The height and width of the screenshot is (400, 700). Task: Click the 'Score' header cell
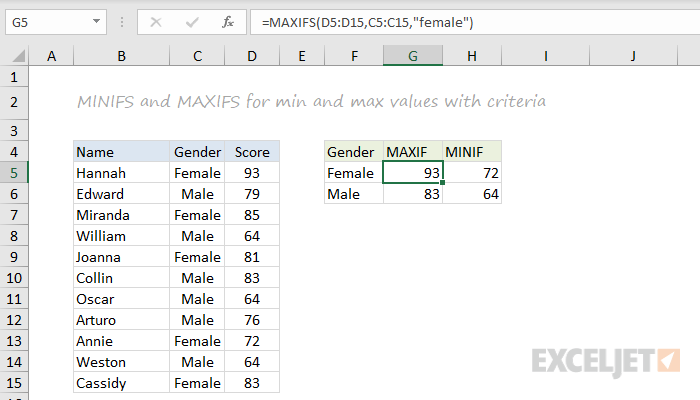(252, 152)
